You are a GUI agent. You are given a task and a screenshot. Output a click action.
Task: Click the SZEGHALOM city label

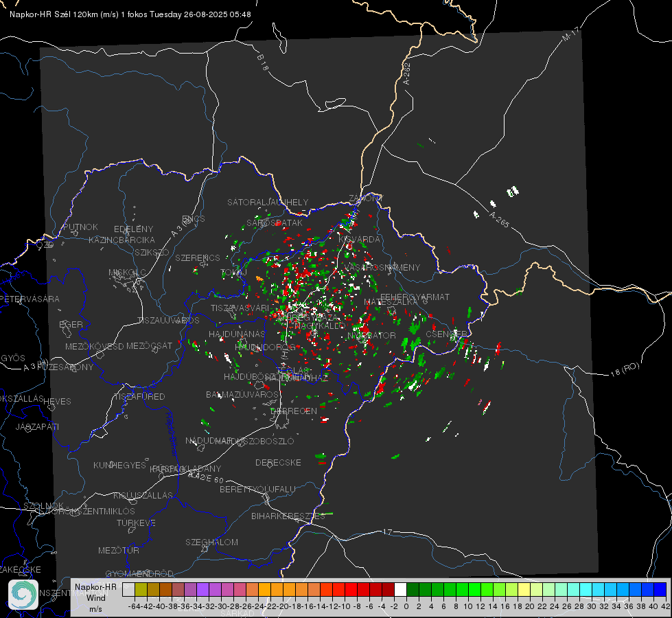(211, 542)
